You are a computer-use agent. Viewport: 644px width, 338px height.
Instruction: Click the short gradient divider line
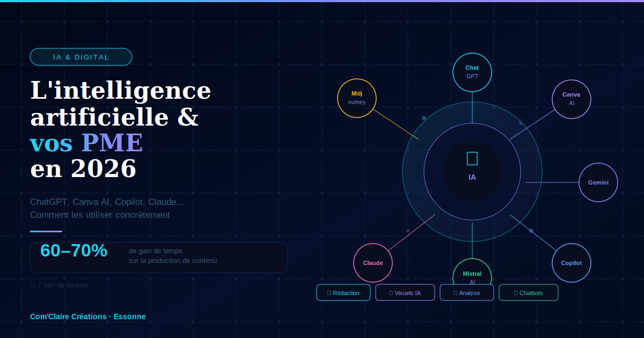[46, 231]
